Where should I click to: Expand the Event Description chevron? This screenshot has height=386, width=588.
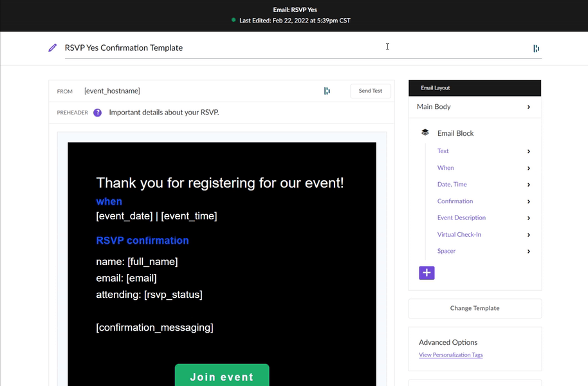pyautogui.click(x=528, y=218)
